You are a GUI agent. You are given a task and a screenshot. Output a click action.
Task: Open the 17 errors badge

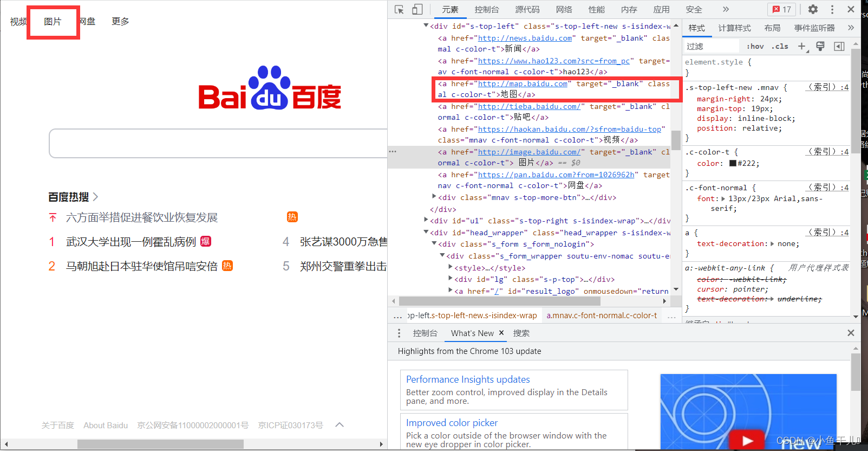(782, 9)
